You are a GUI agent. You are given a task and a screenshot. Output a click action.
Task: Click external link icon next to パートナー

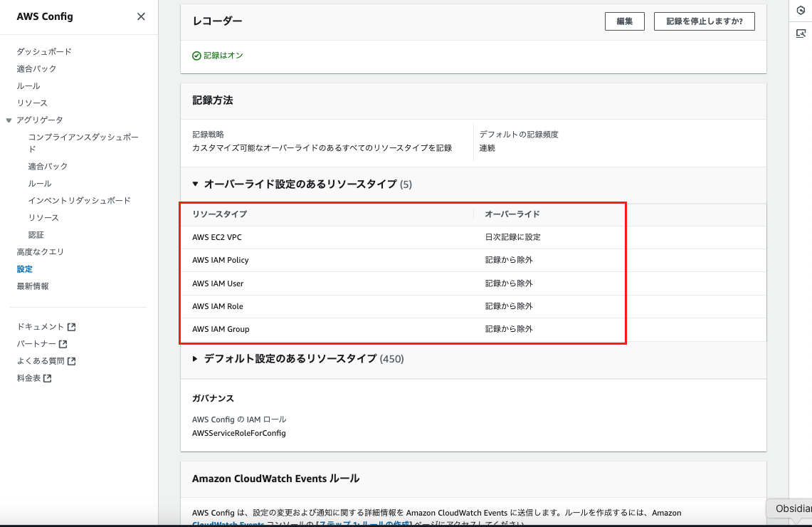[63, 344]
